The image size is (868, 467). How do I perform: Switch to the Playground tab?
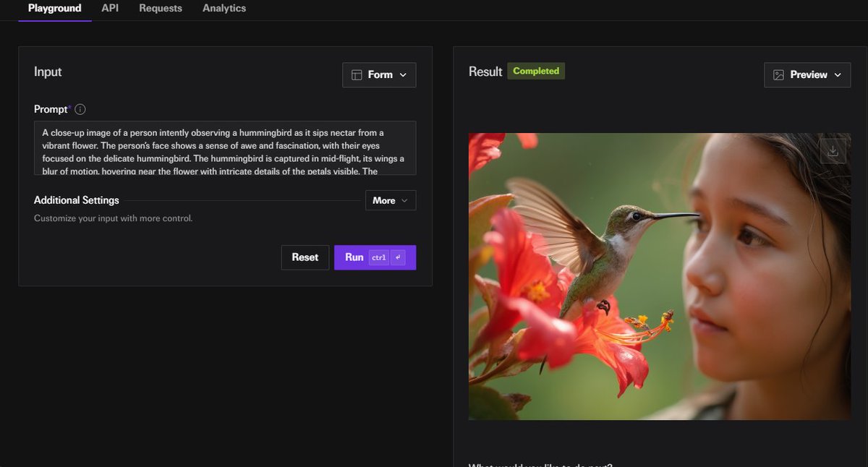[x=55, y=9]
